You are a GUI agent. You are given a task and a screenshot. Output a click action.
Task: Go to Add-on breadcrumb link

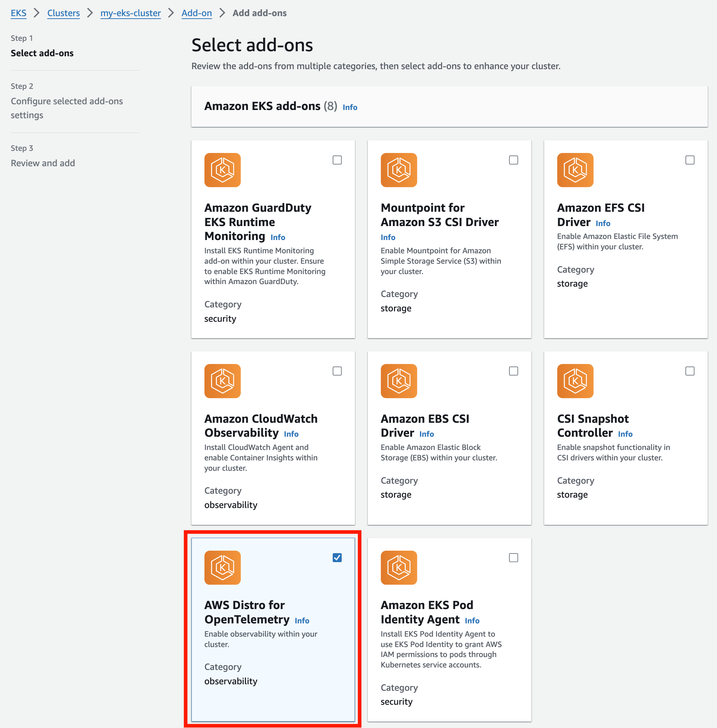click(x=196, y=13)
